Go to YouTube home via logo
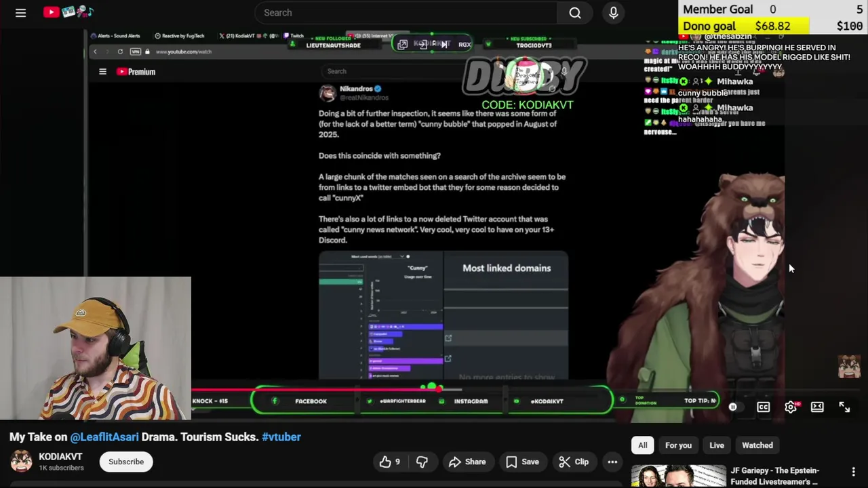 (x=68, y=12)
